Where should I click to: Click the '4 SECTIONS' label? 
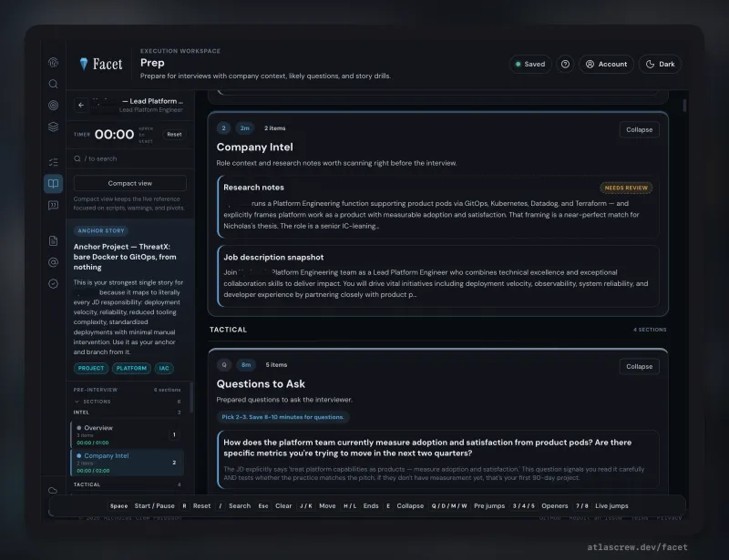pyautogui.click(x=650, y=330)
